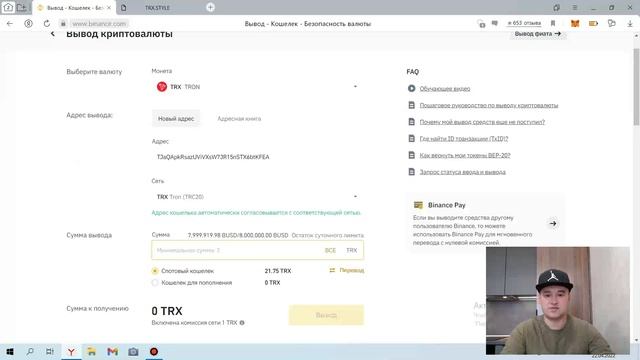
Task: Click the ВСЕ max amount button
Action: tap(330, 250)
